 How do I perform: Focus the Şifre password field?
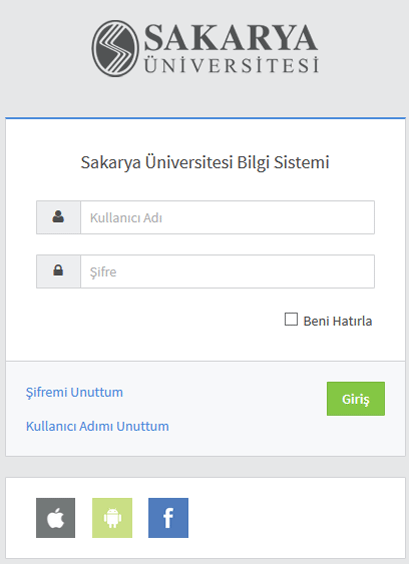point(227,271)
